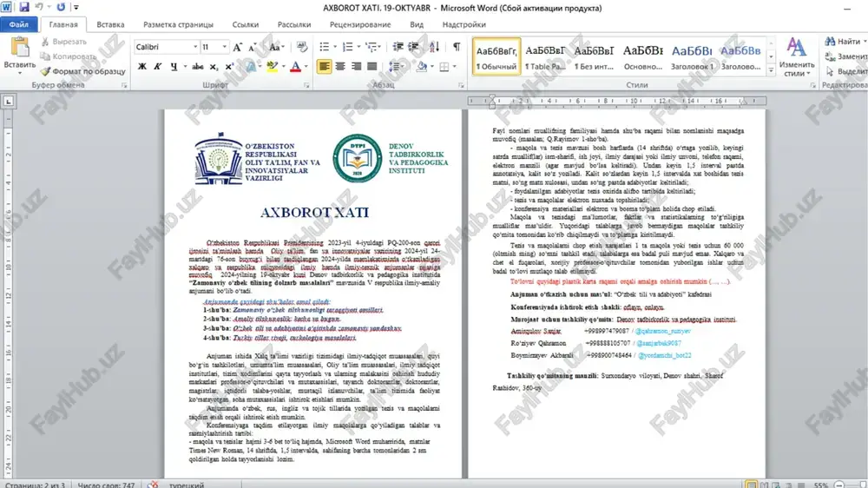
Task: Click the Страница: 2 из 3 indicator
Action: (x=35, y=485)
